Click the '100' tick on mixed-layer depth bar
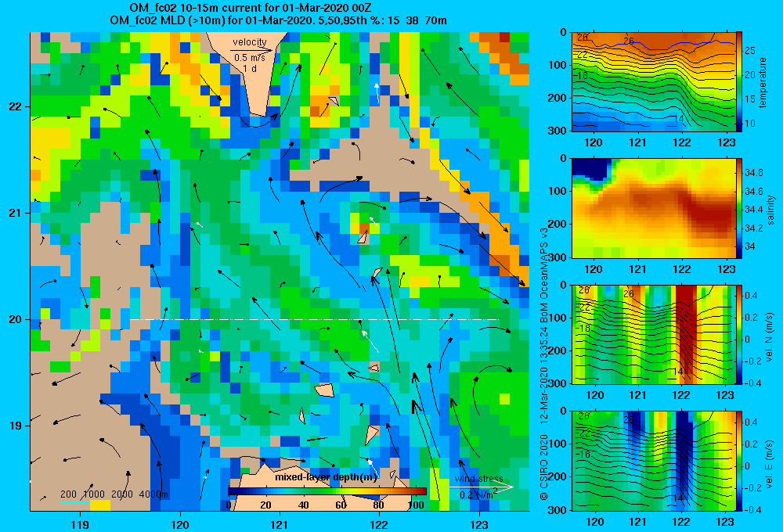783x532 pixels. point(416,505)
